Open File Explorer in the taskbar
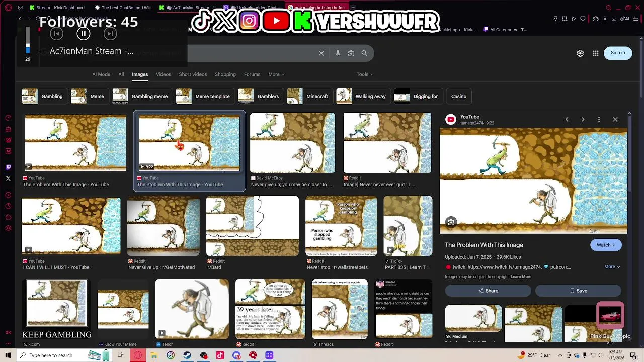The height and width of the screenshot is (362, 644). pyautogui.click(x=154, y=355)
